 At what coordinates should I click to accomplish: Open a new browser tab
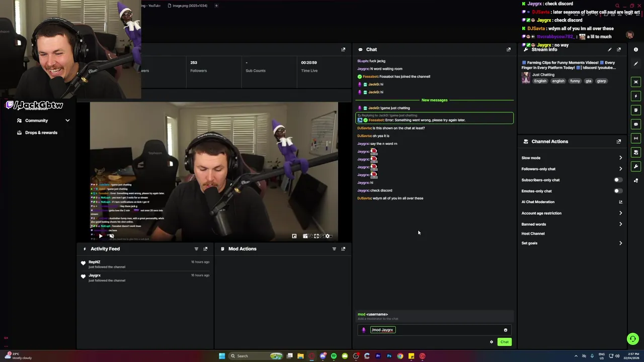216,6
